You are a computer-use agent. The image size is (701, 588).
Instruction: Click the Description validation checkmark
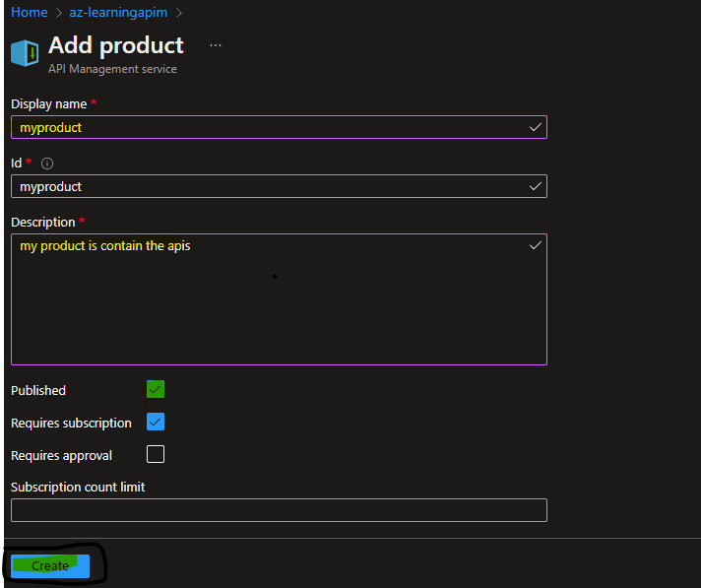click(x=536, y=245)
